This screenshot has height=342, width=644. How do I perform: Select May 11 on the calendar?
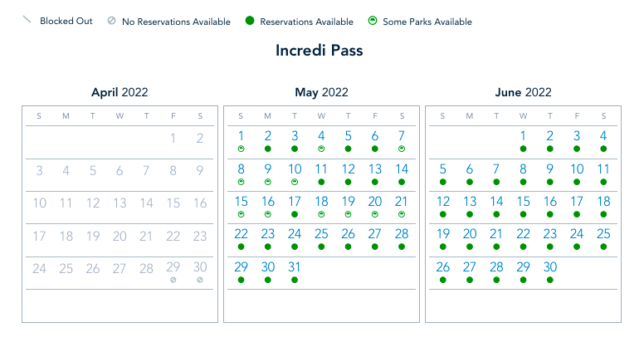(x=321, y=169)
